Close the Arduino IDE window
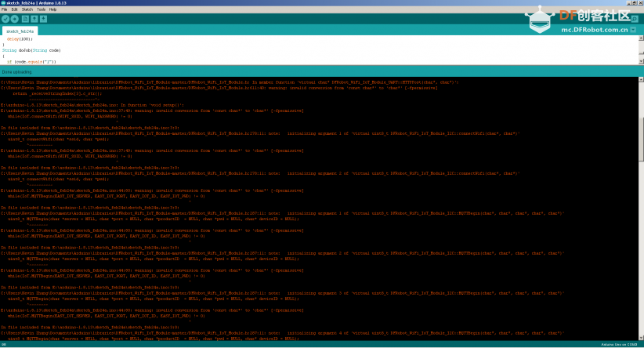 coord(640,3)
